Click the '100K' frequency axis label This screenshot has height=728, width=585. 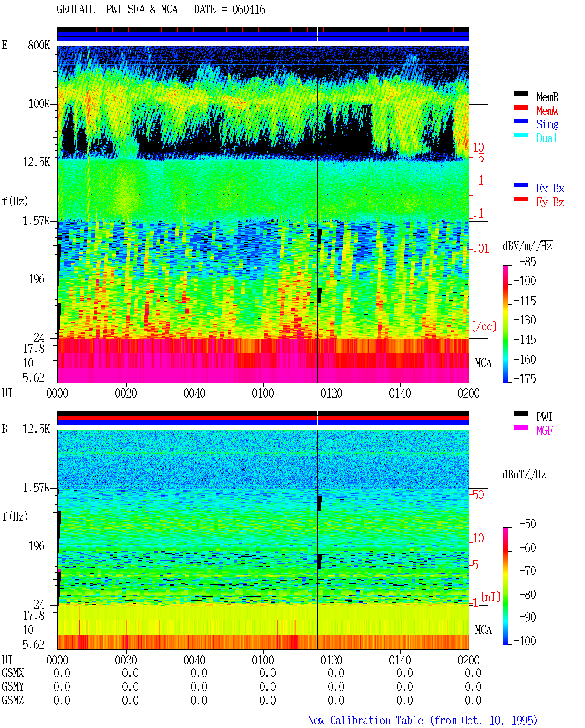pos(39,104)
